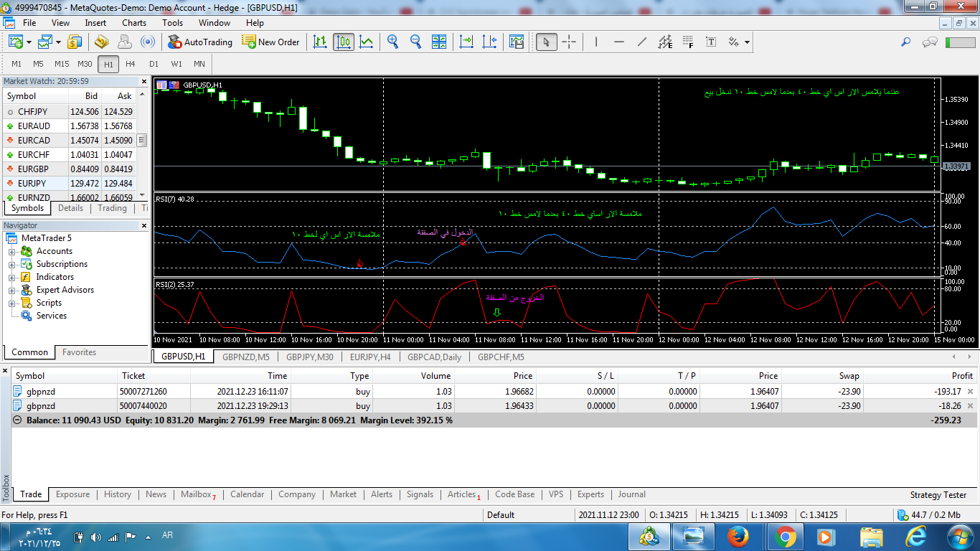Select the EURJPY row in Market Watch
Image resolution: width=980 pixels, height=551 pixels.
(34, 183)
